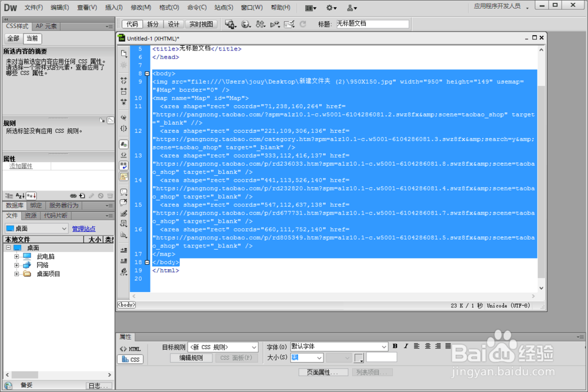This screenshot has width=588, height=392.
Task: Show list view A-Z icon
Action: [x=20, y=196]
